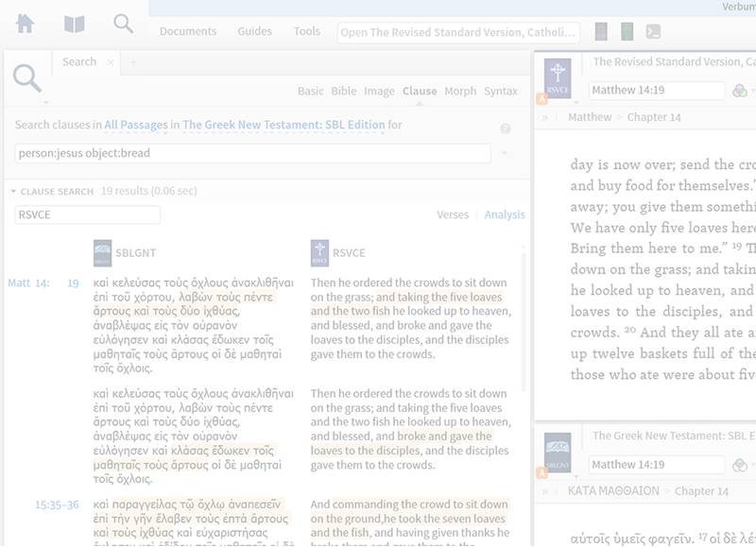Click ΚΑΤΑ ΜΑΘΘΑΙΟΝ breadcrumb in SBLGNT panel
Screen dimensions: 756x547
click(613, 491)
